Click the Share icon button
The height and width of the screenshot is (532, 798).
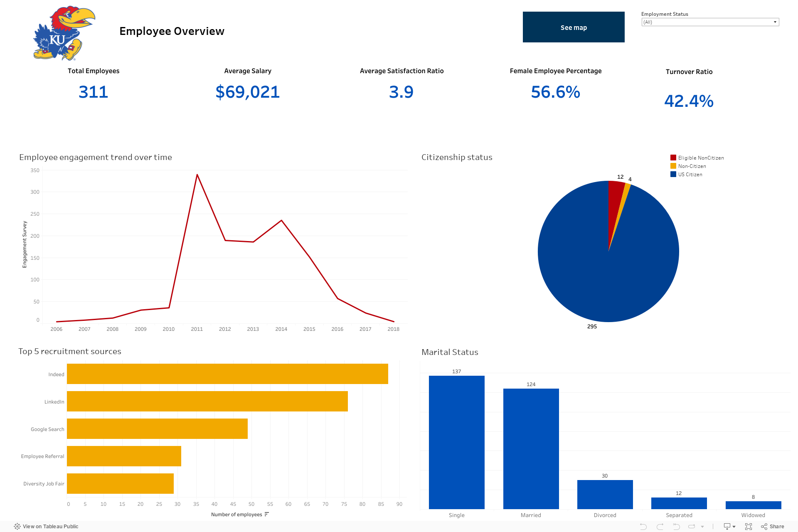click(773, 527)
